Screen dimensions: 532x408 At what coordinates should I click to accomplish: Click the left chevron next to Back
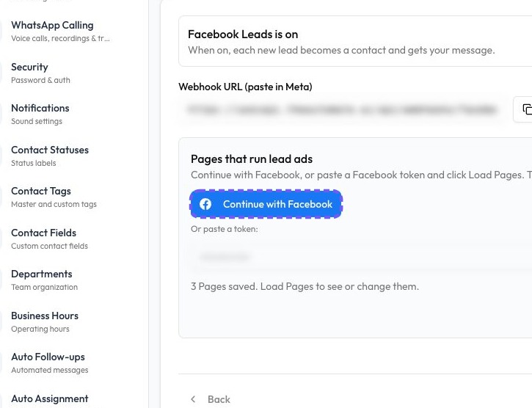pos(193,399)
